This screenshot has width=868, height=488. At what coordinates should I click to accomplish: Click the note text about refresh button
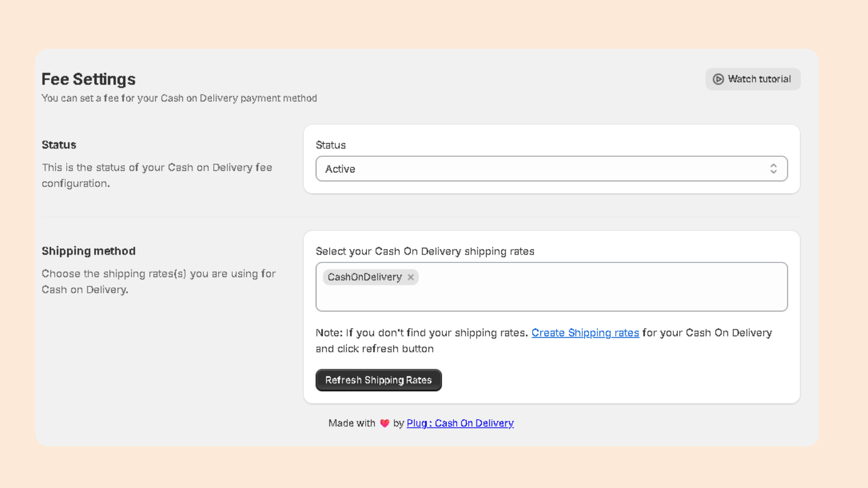pos(544,341)
